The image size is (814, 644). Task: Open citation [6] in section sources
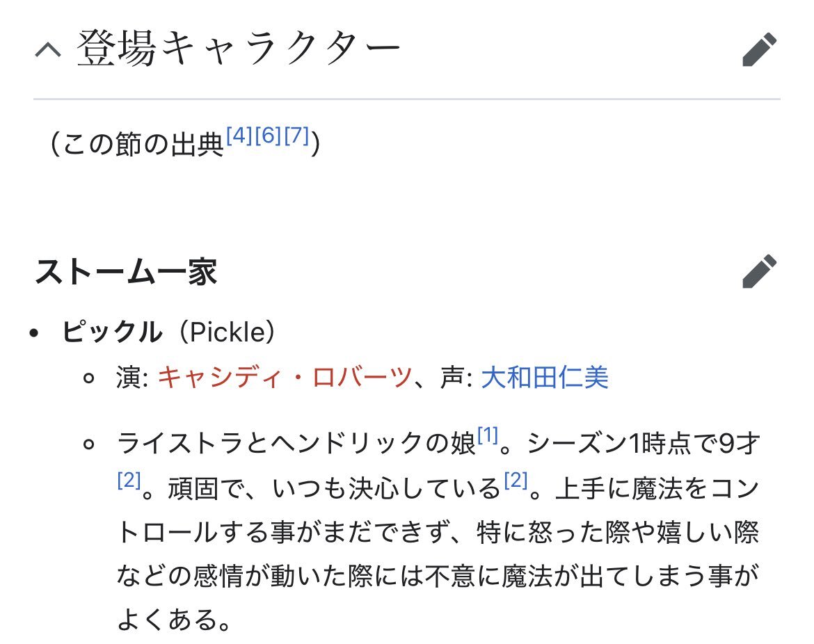268,136
